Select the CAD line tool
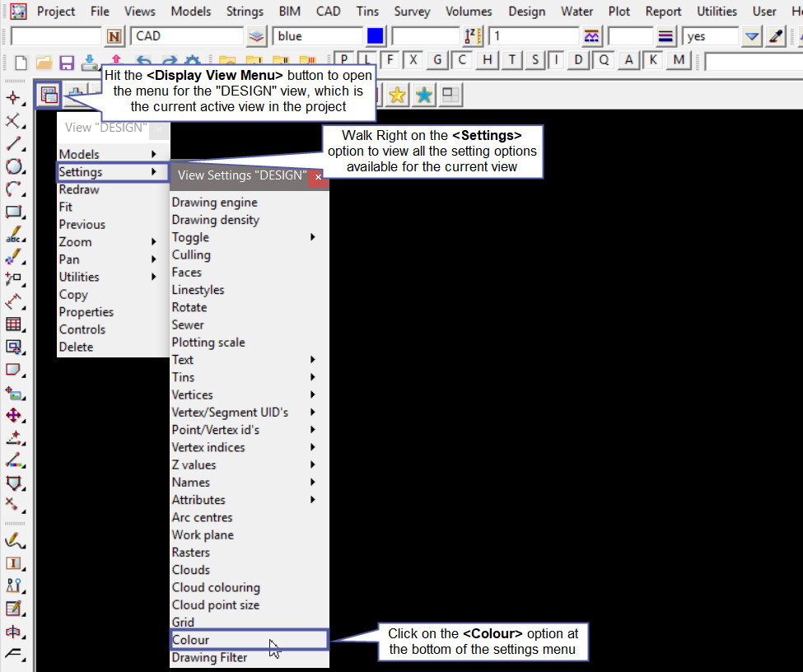The width and height of the screenshot is (803, 672). [14, 144]
